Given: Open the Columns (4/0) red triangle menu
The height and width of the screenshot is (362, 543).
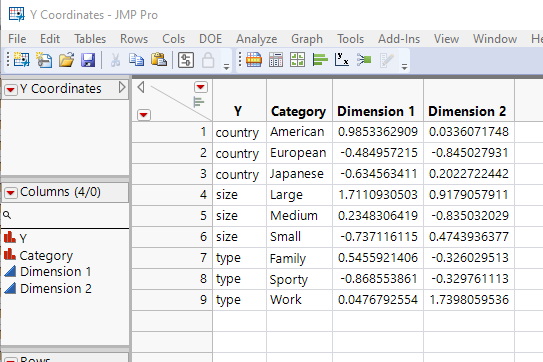Looking at the screenshot, I should (10, 193).
